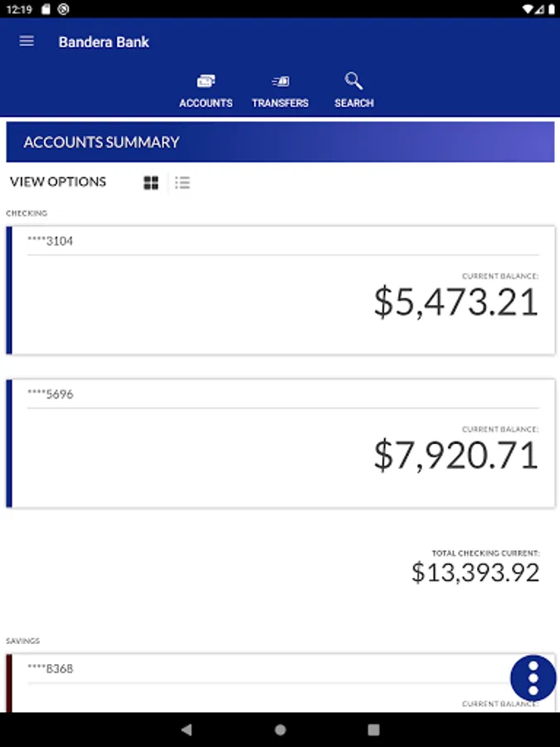The width and height of the screenshot is (560, 747).
Task: Select the TRANSFERS tab label
Action: 280,103
